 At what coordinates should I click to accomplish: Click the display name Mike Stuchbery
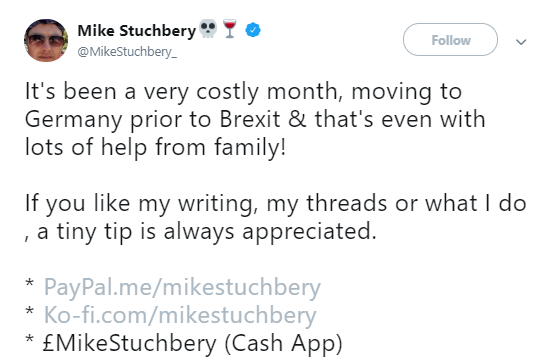pos(137,31)
